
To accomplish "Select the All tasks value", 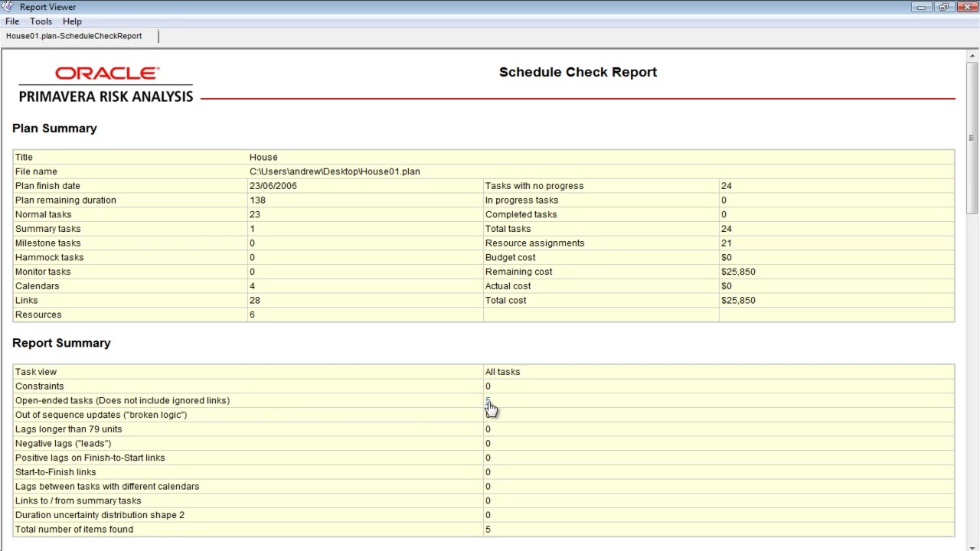I will 502,372.
